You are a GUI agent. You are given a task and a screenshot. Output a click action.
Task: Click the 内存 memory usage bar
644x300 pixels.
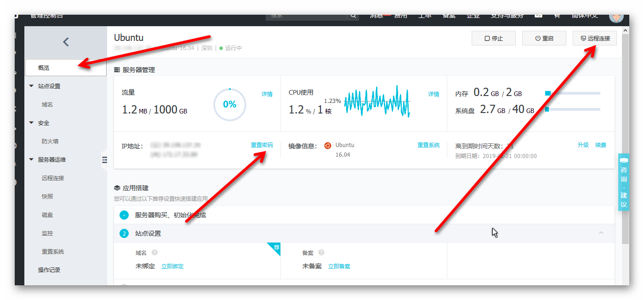tap(572, 93)
